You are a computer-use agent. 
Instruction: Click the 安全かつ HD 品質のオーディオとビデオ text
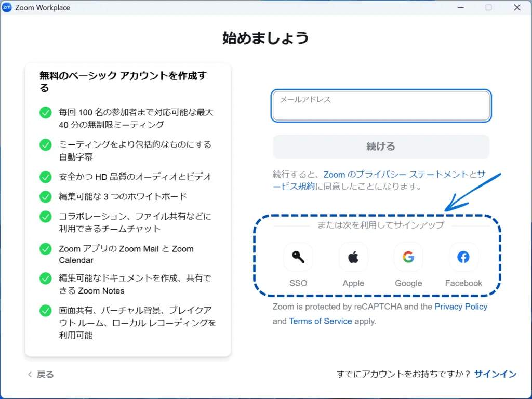(x=135, y=177)
